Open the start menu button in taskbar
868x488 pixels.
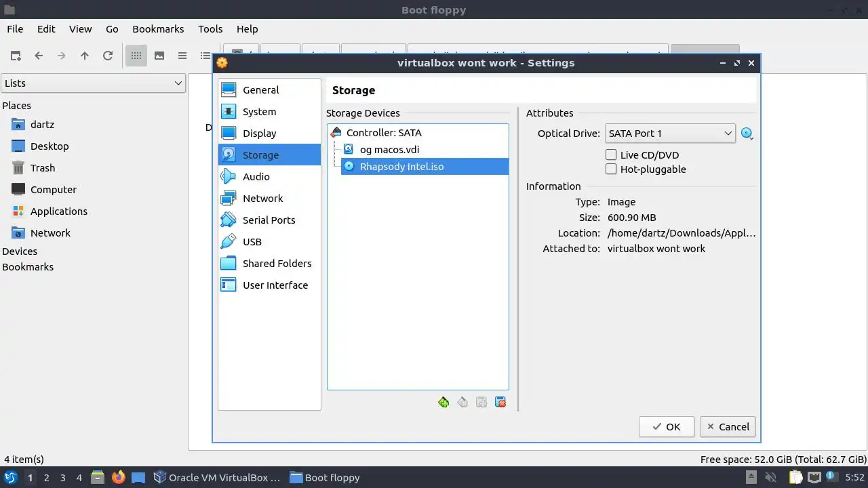click(11, 477)
